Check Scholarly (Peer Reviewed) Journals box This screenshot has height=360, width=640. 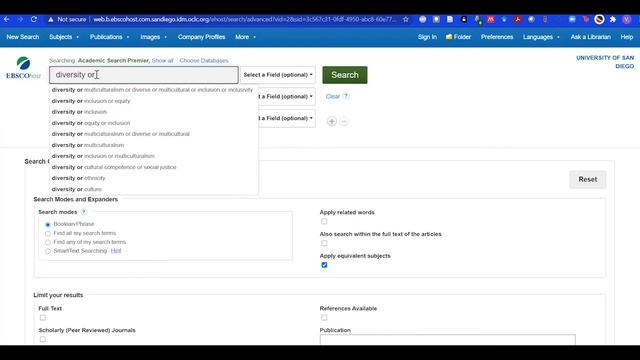point(43,339)
